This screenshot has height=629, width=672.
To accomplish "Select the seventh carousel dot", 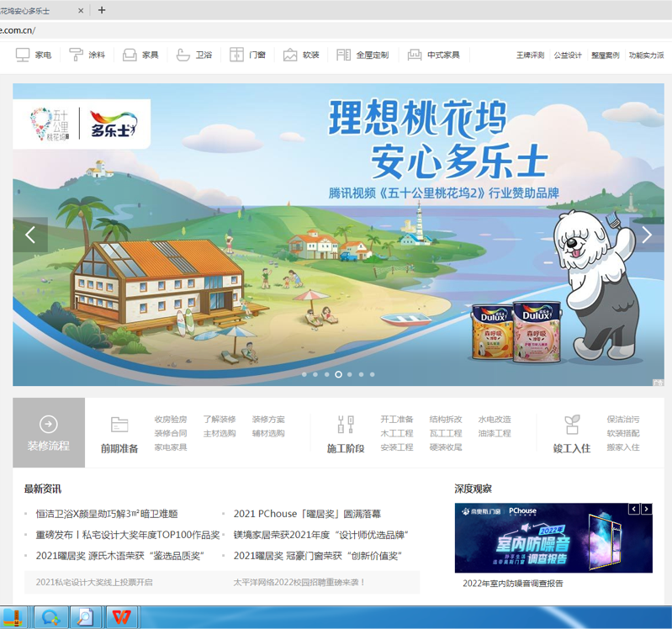I will tap(373, 374).
